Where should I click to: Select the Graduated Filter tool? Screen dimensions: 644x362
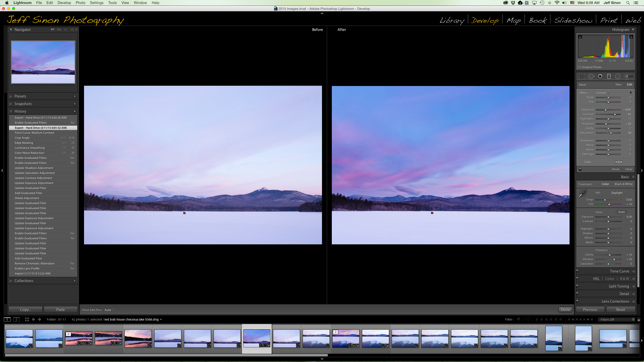pos(609,76)
